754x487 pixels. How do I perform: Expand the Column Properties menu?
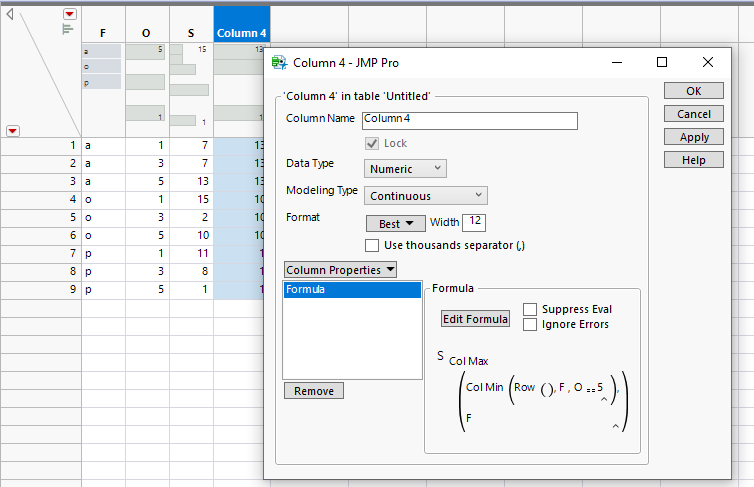click(340, 270)
